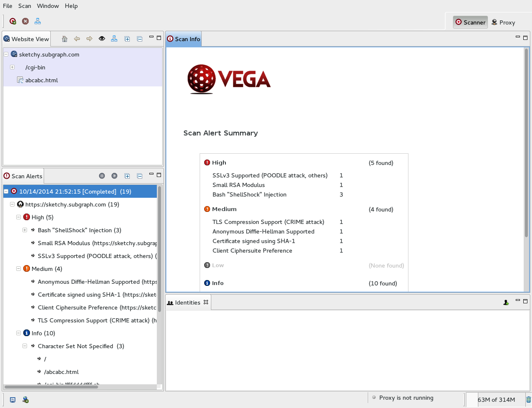Expand all nodes in Scan Alerts panel

click(127, 176)
